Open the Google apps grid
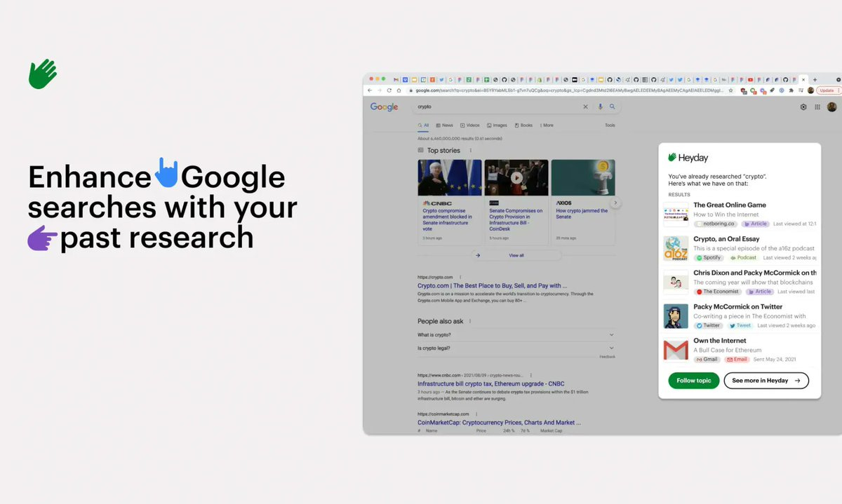The image size is (842, 504). (x=817, y=107)
